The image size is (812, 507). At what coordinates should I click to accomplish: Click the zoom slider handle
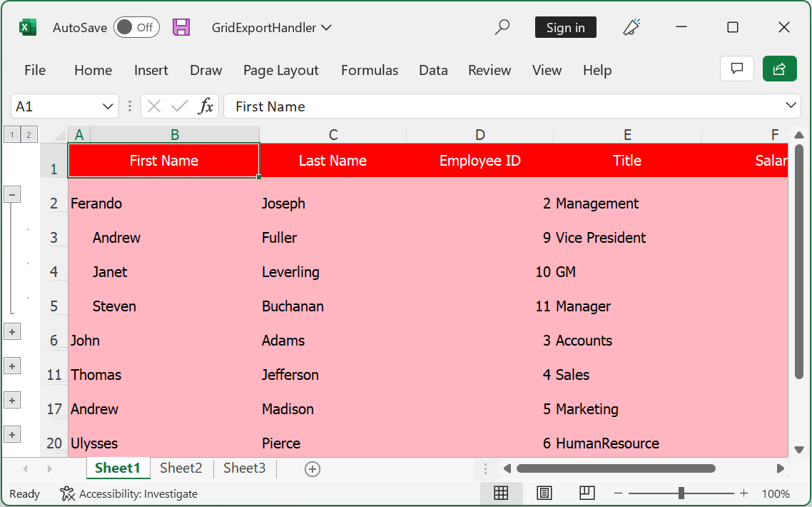click(681, 493)
